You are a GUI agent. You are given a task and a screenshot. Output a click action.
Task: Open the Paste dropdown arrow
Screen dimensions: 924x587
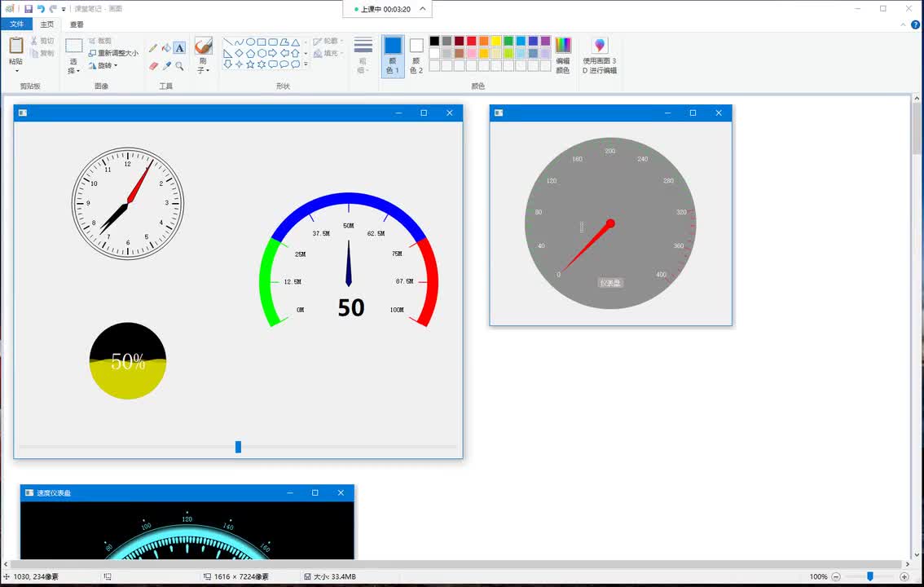[x=16, y=71]
